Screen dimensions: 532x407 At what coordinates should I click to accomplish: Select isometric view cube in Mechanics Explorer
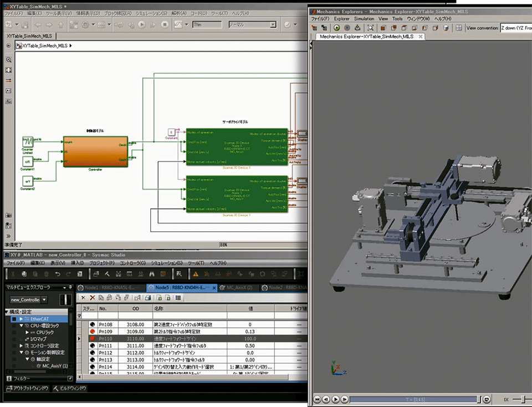pyautogui.click(x=446, y=28)
